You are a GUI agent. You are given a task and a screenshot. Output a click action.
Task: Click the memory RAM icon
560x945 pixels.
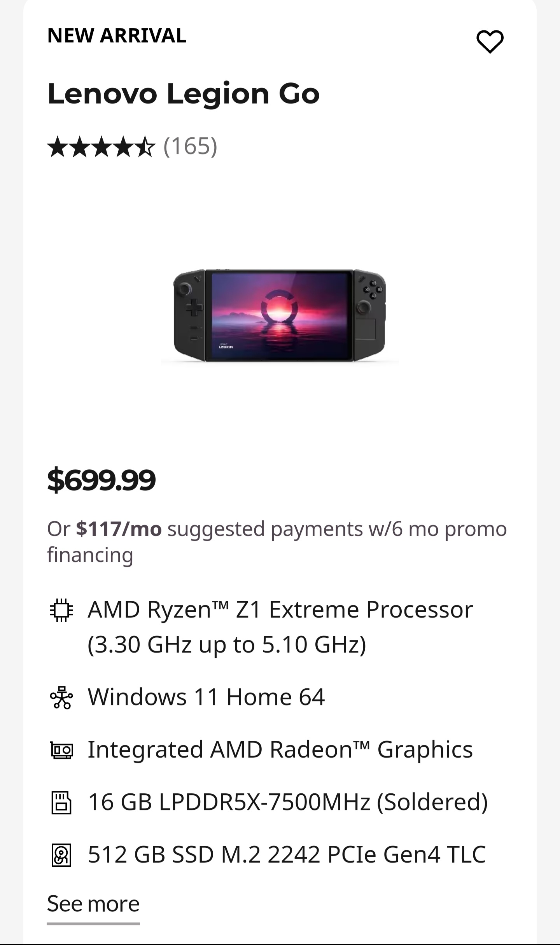pyautogui.click(x=61, y=803)
